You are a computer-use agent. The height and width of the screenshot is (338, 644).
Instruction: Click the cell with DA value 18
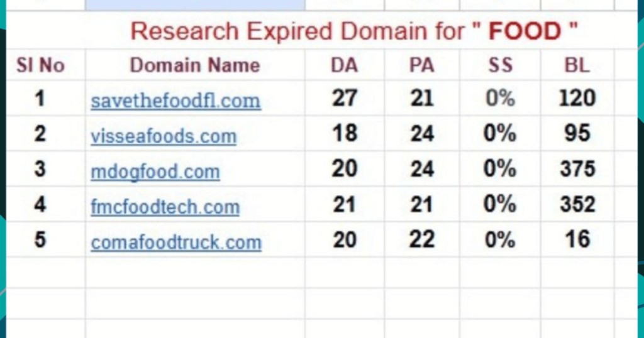[344, 134]
